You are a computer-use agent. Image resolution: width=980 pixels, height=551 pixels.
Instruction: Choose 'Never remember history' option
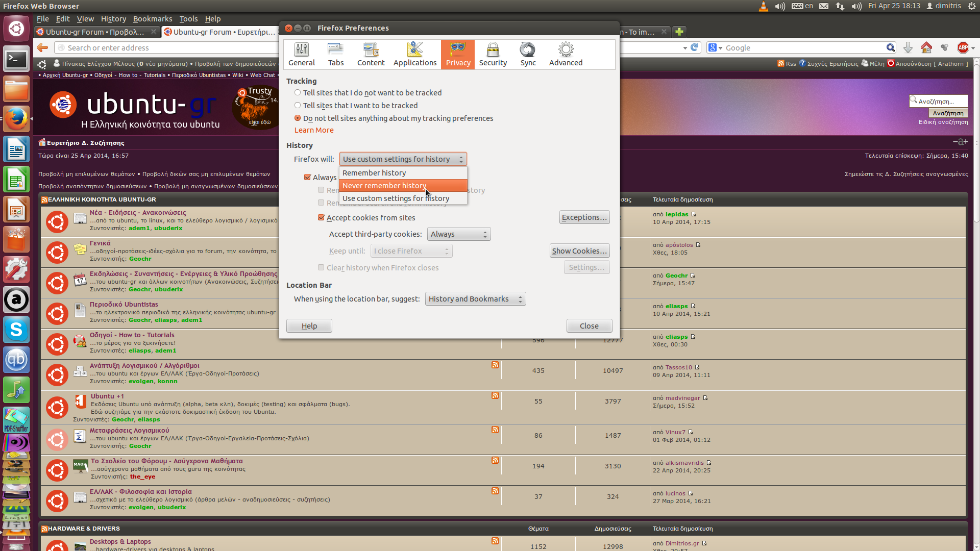pos(384,186)
